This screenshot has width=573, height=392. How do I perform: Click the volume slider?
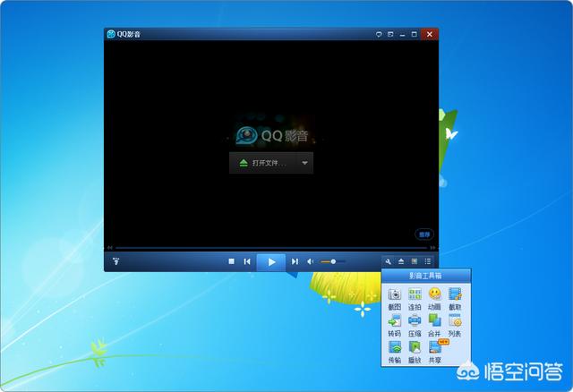[x=332, y=261]
